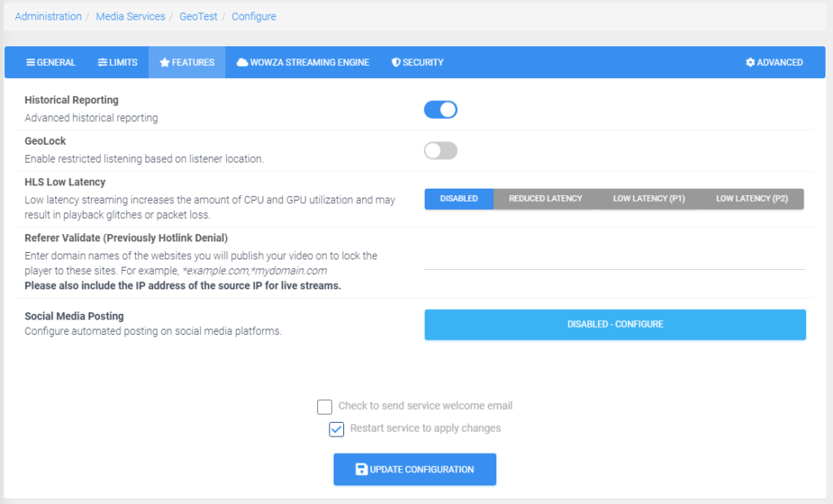Click the hamburger icon beside General
This screenshot has width=833, height=504.
click(30, 63)
